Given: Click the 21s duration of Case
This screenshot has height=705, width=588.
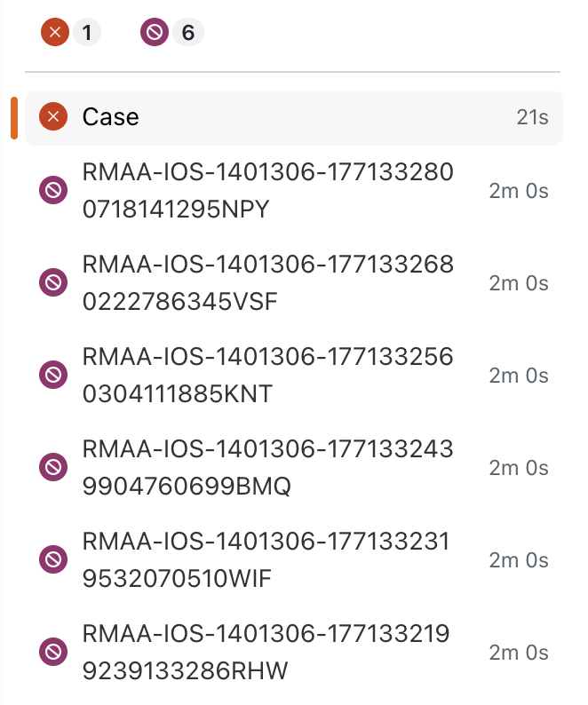Looking at the screenshot, I should [x=532, y=116].
